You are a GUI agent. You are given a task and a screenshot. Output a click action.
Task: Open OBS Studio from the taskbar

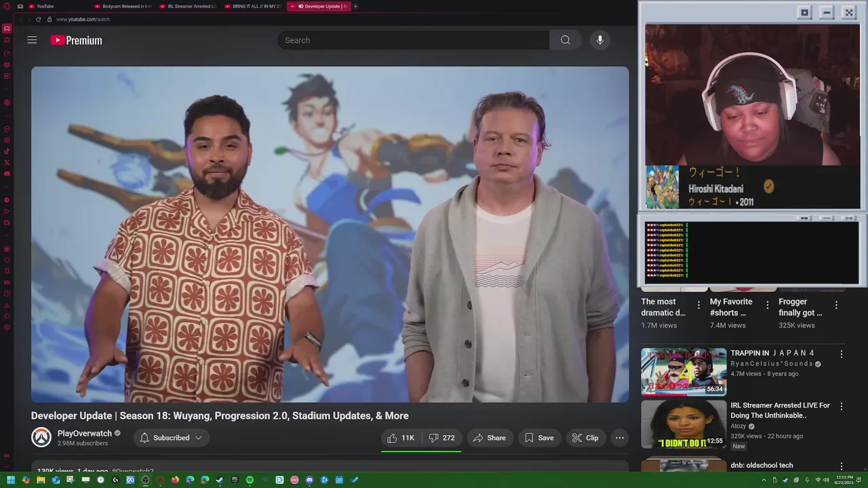(145, 480)
